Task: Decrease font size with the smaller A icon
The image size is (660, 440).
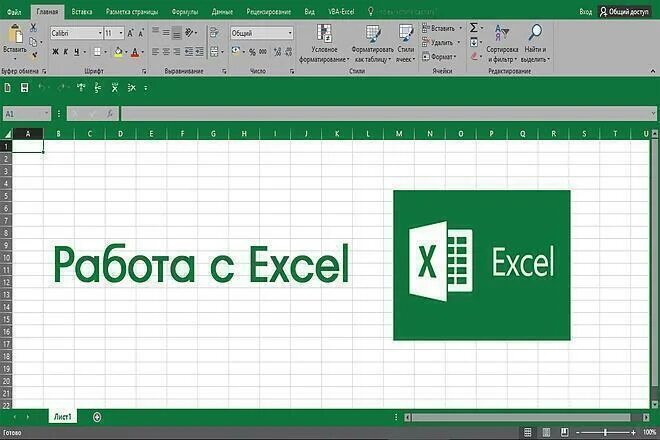Action: (141, 33)
